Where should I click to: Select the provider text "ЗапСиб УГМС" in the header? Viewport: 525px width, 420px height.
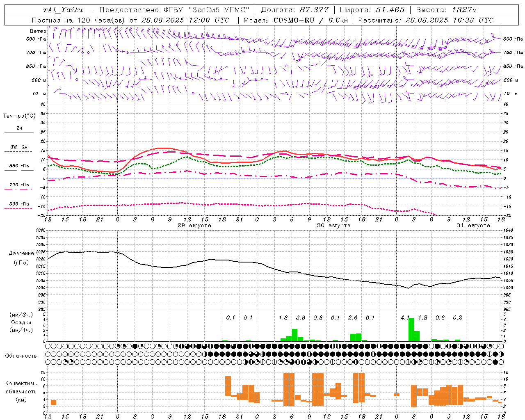click(219, 10)
